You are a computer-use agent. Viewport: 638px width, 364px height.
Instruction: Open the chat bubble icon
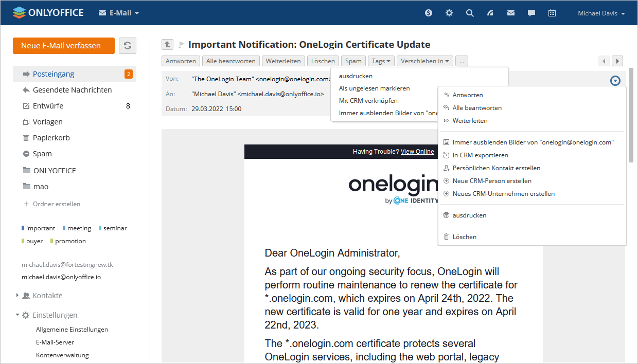(531, 13)
